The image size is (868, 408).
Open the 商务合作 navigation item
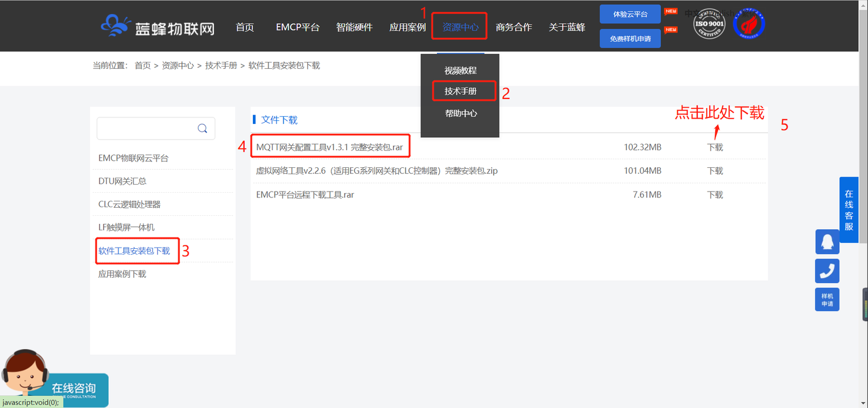click(514, 27)
